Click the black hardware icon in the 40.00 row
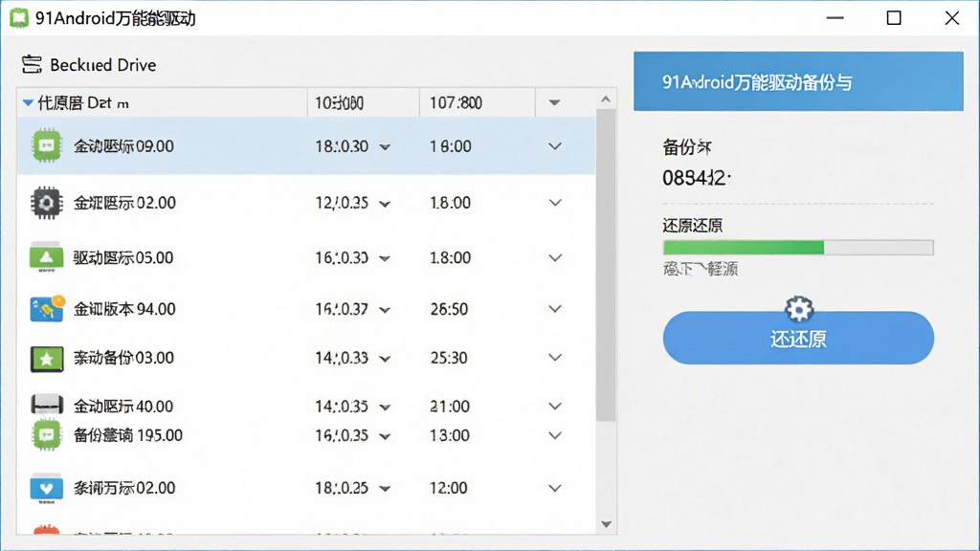 [x=47, y=405]
